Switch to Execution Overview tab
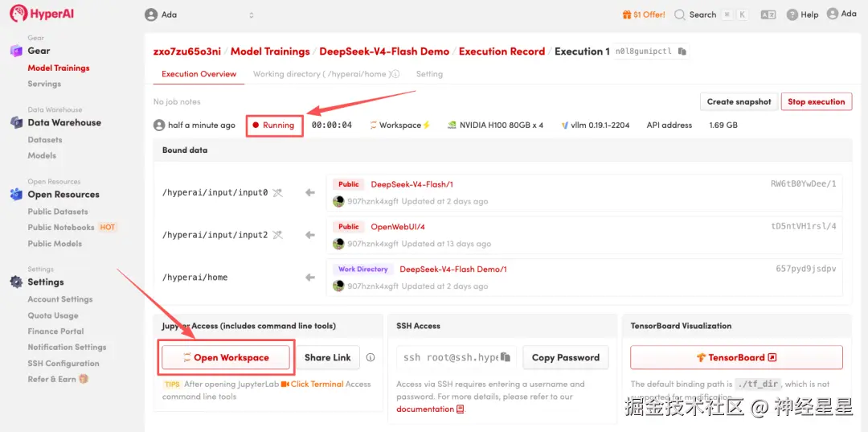This screenshot has width=868, height=432. coord(199,74)
